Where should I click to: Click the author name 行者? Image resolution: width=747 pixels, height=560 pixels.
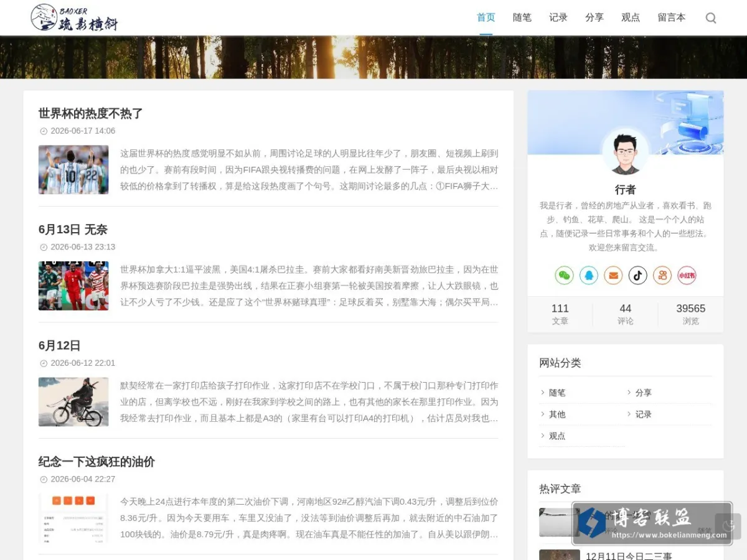[626, 190]
